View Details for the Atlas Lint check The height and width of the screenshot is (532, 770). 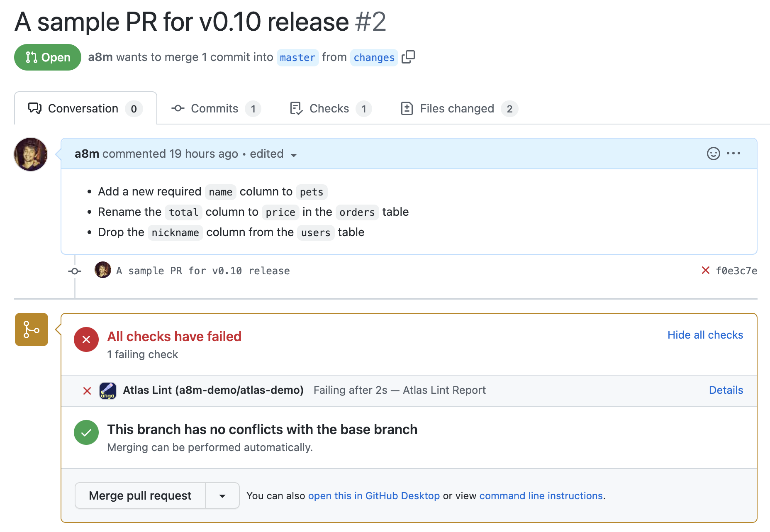click(x=726, y=390)
